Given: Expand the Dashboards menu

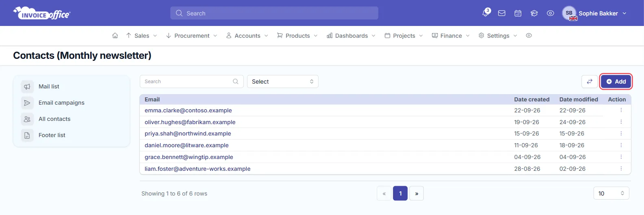Looking at the screenshot, I should 351,36.
